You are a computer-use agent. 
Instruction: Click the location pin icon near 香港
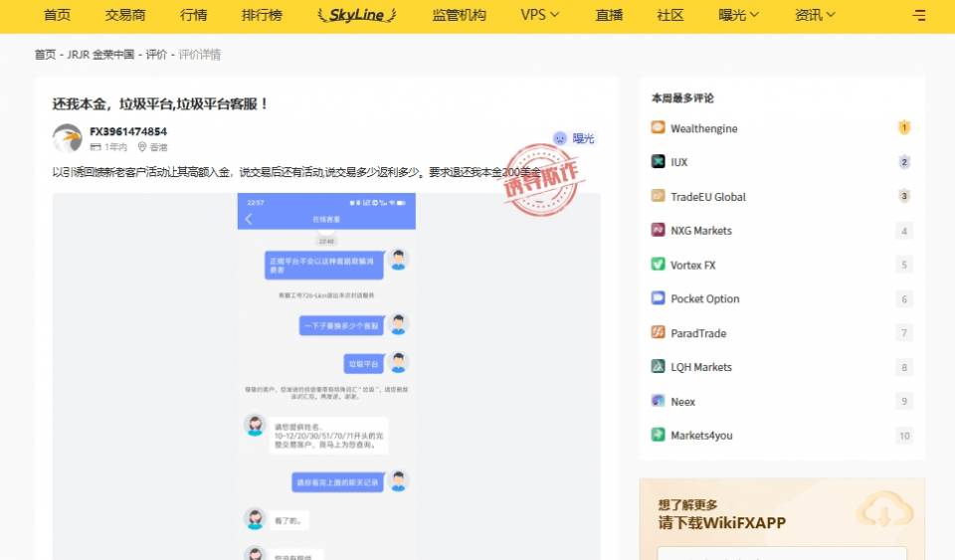(x=142, y=146)
